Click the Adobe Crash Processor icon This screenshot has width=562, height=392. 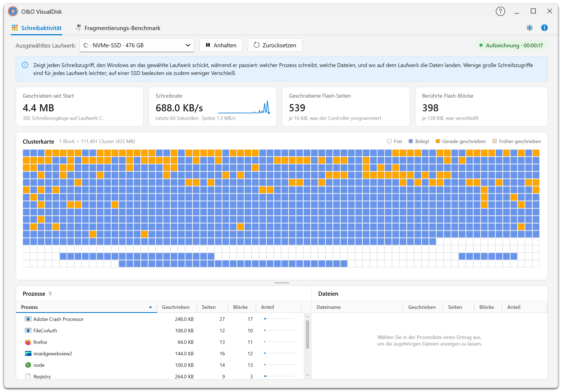pos(28,319)
